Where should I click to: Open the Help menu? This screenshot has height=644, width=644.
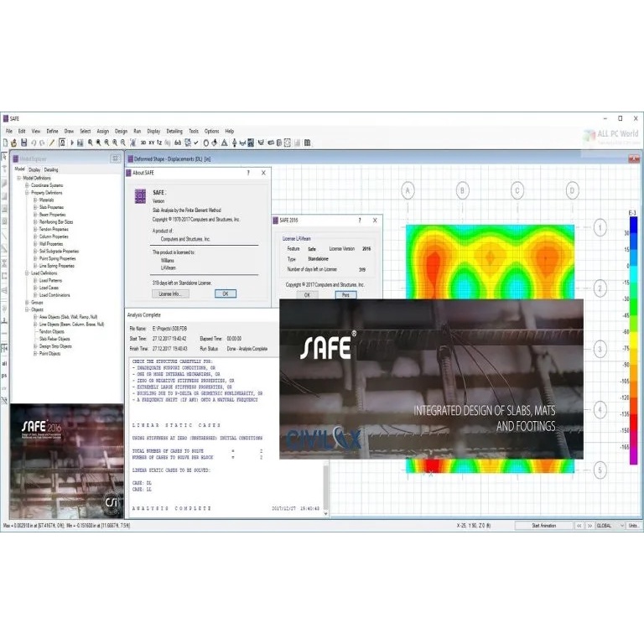(230, 131)
